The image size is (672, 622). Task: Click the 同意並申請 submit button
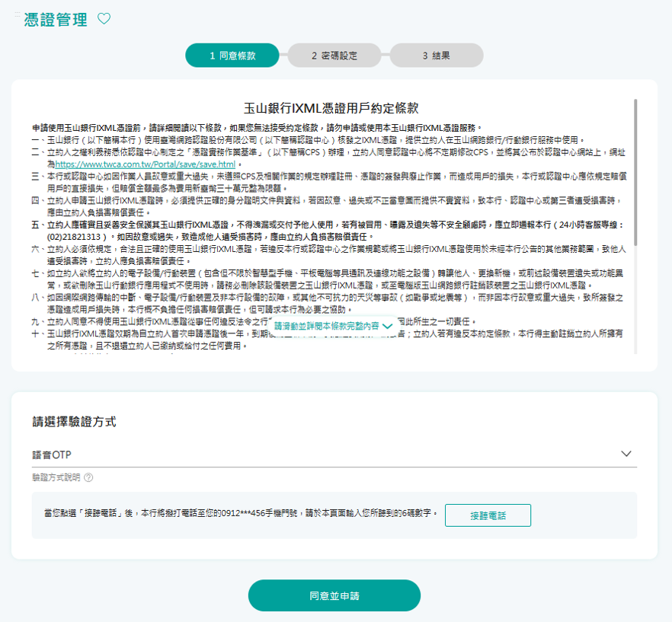(334, 595)
